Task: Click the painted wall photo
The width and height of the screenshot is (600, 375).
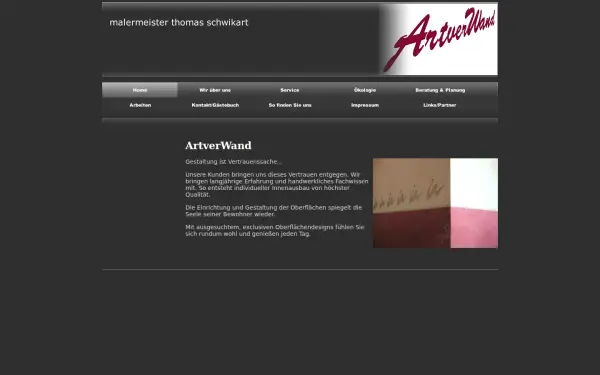Action: point(435,203)
